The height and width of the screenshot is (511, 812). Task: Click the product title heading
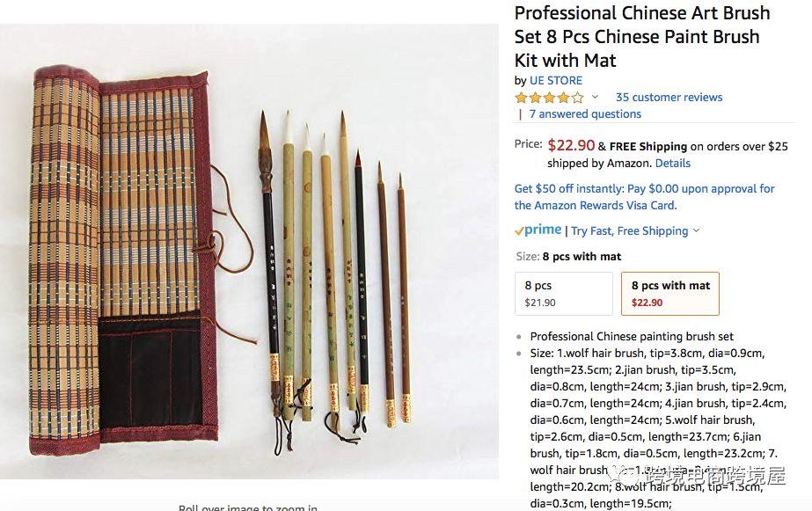coord(642,37)
